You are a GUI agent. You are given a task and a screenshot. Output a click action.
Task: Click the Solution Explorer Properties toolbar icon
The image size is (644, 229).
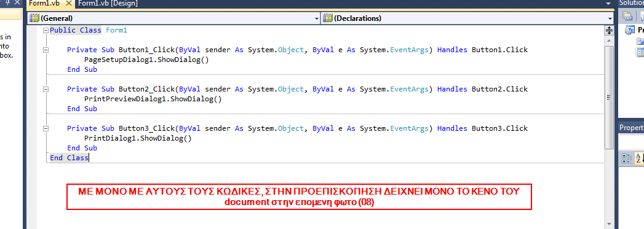(627, 15)
